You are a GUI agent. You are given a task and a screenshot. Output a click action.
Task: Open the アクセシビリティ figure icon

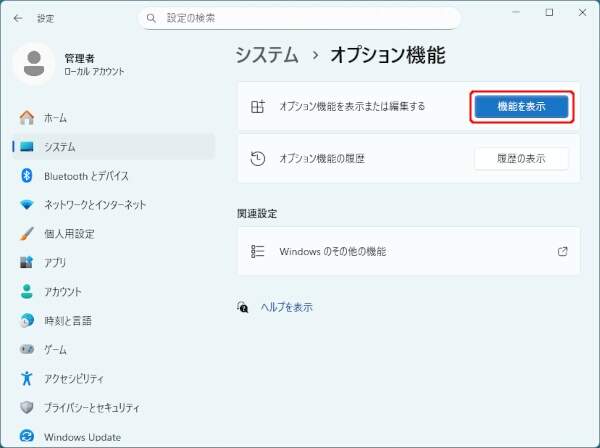click(27, 378)
